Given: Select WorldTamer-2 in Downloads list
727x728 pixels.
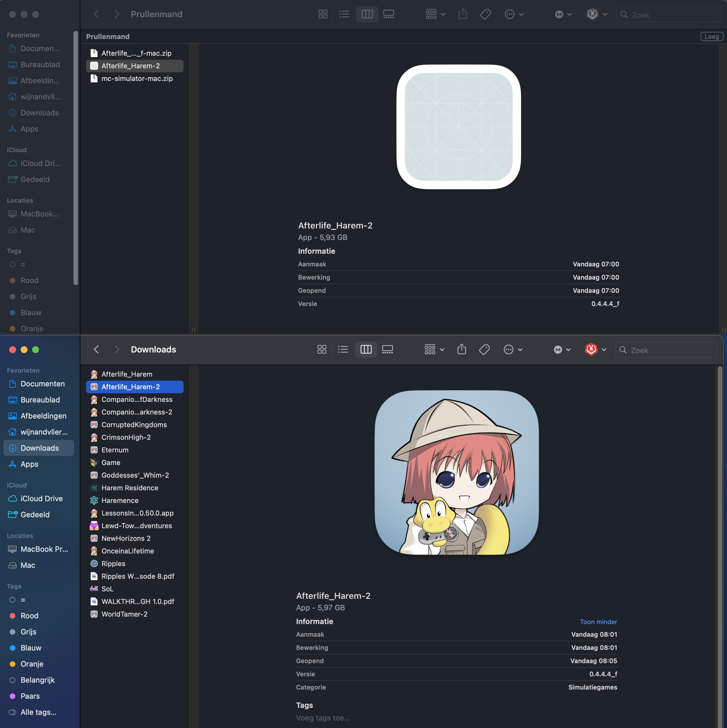Looking at the screenshot, I should [x=135, y=614].
